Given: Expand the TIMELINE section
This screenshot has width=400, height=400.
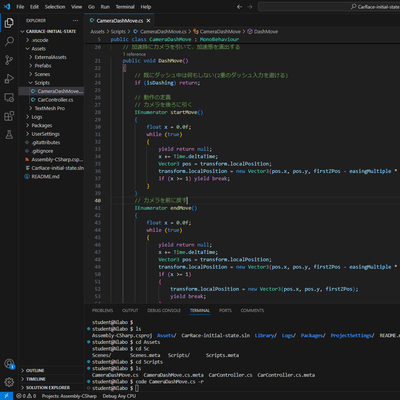Looking at the screenshot, I should (x=51, y=379).
